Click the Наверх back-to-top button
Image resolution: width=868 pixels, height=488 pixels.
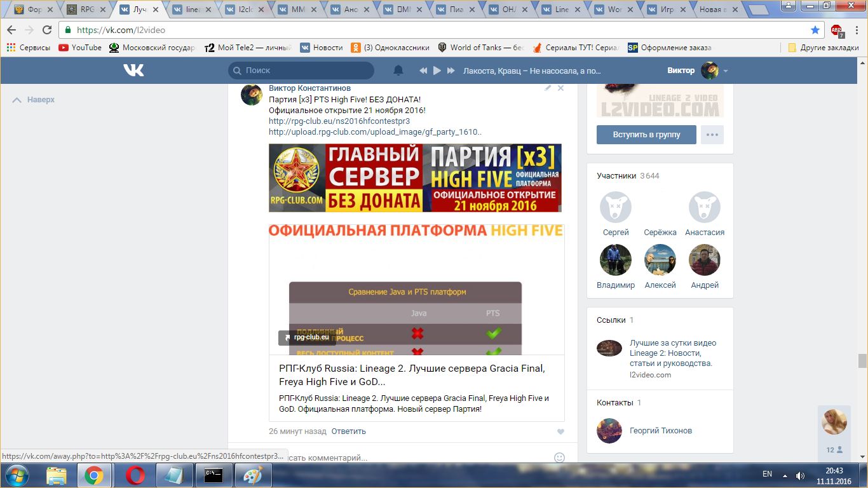tap(34, 100)
